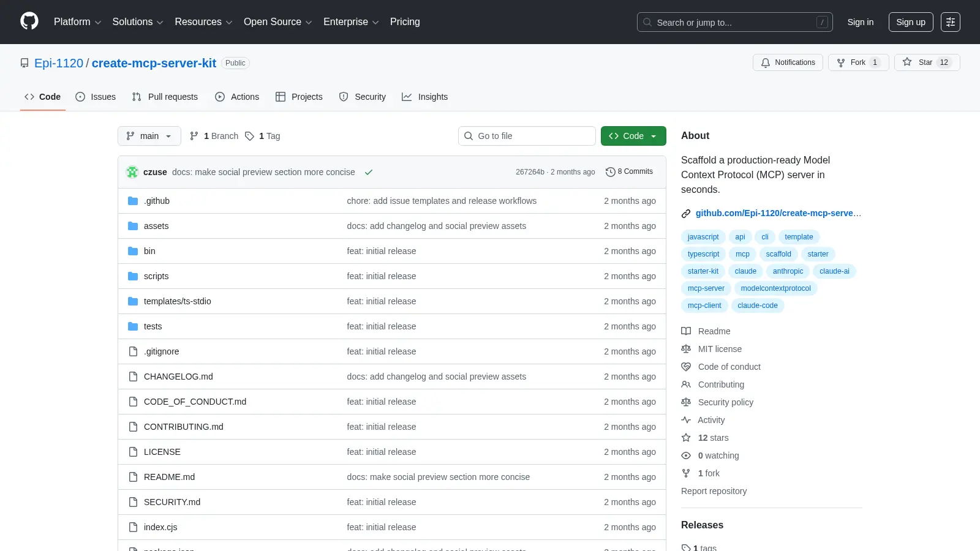Expand the Enterprise menu
Screen dimensions: 980x551
(x=351, y=22)
